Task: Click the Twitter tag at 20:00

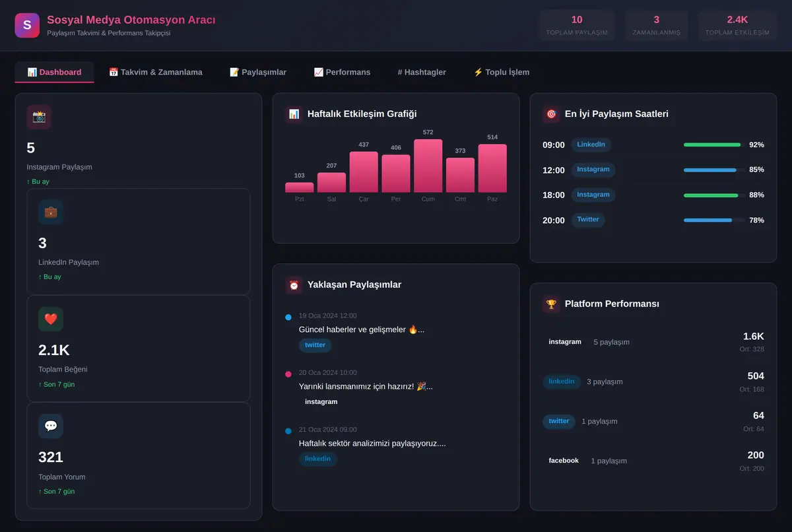Action: (588, 220)
